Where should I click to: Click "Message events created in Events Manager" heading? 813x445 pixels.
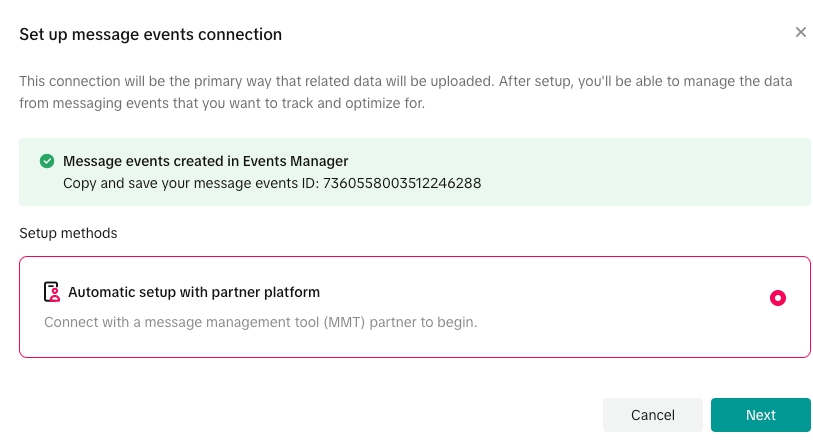pyautogui.click(x=205, y=161)
